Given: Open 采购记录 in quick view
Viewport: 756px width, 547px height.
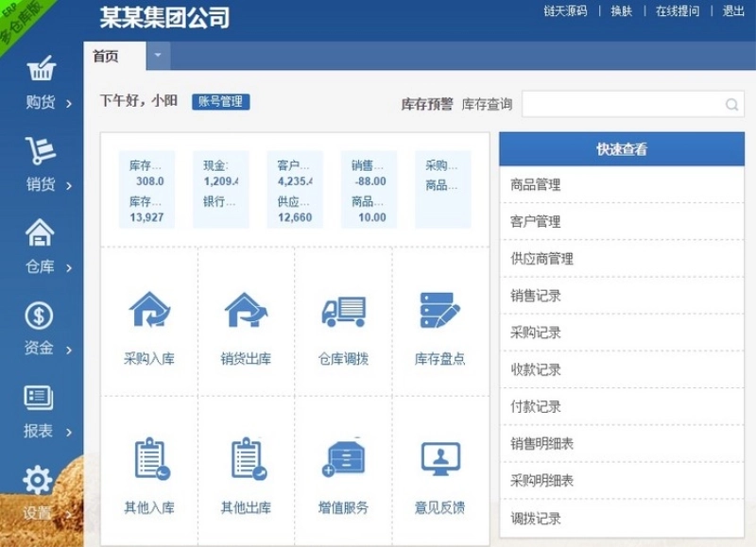Looking at the screenshot, I should pyautogui.click(x=622, y=333).
